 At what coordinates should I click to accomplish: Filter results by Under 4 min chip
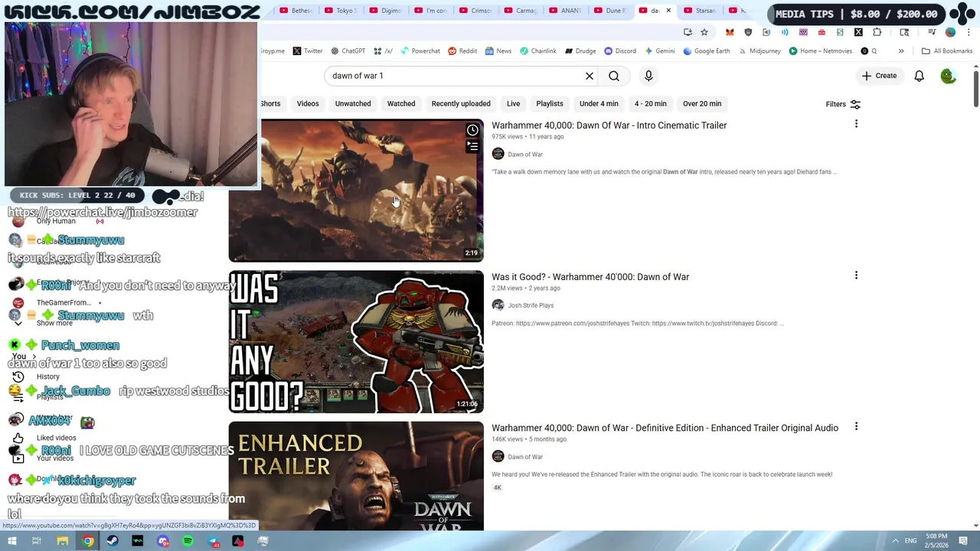(599, 103)
